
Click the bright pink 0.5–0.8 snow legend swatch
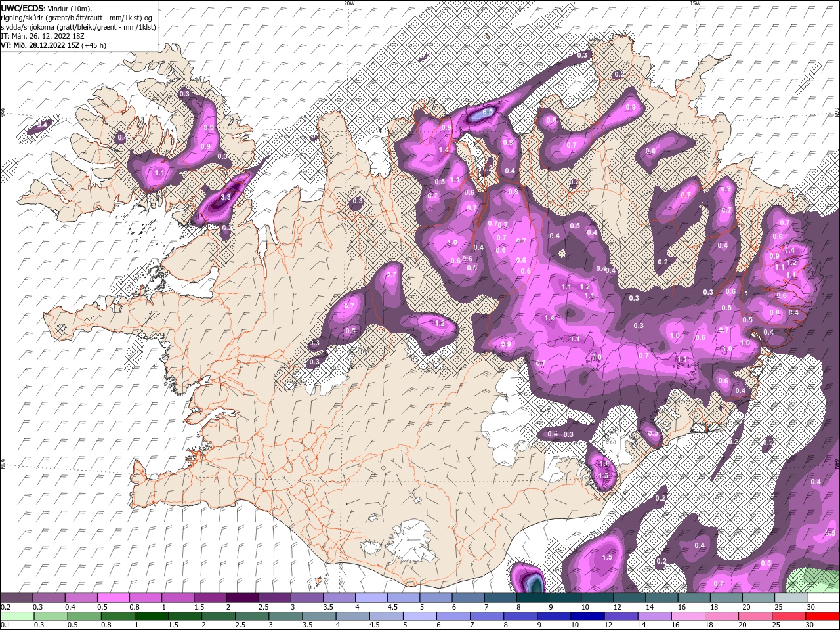(x=113, y=598)
